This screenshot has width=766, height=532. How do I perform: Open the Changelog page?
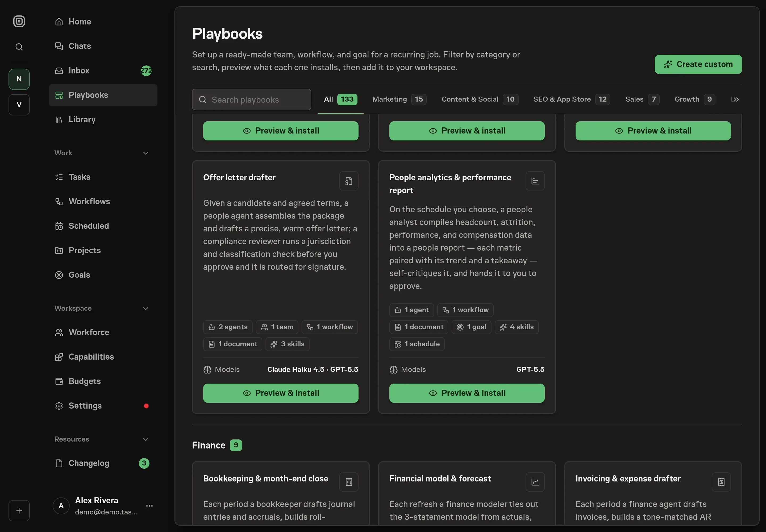(103, 463)
